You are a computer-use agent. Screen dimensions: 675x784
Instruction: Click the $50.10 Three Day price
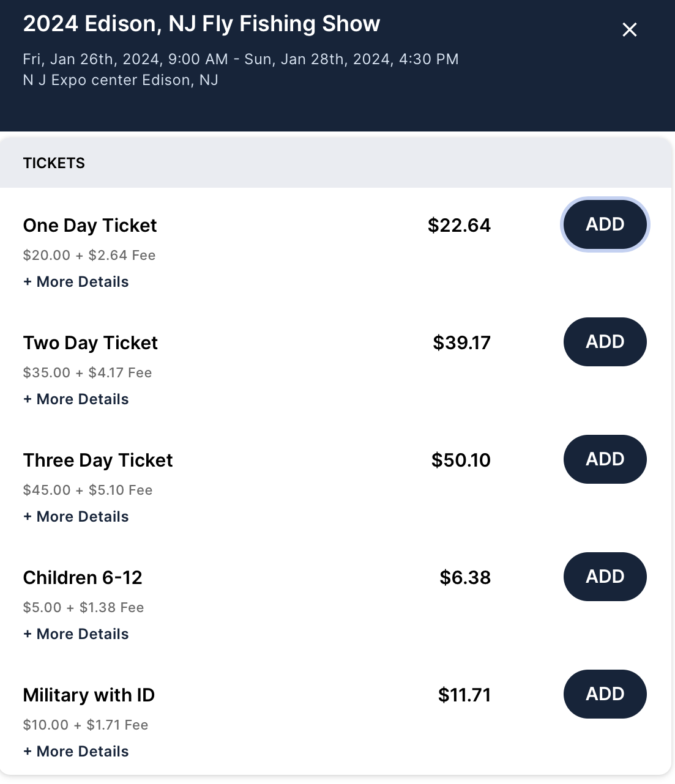click(461, 460)
